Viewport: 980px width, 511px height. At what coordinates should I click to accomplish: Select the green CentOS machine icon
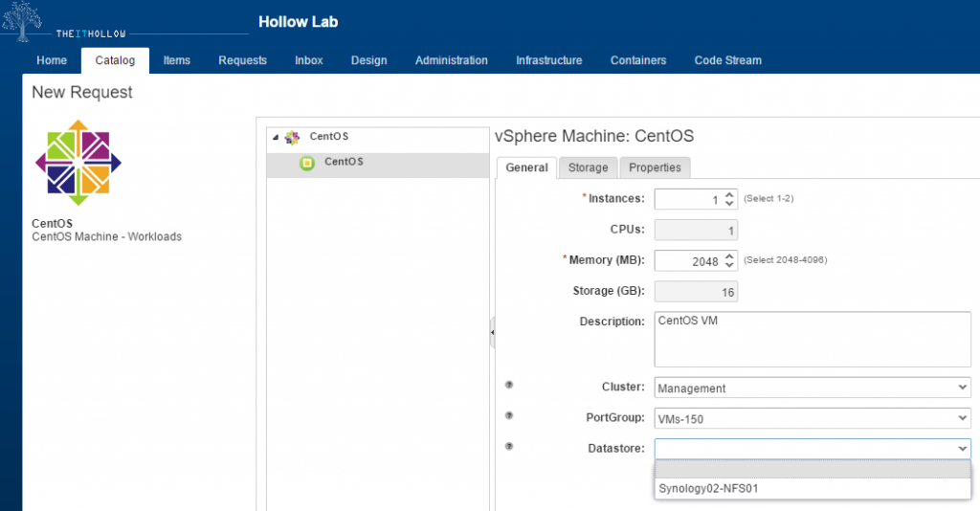click(307, 163)
